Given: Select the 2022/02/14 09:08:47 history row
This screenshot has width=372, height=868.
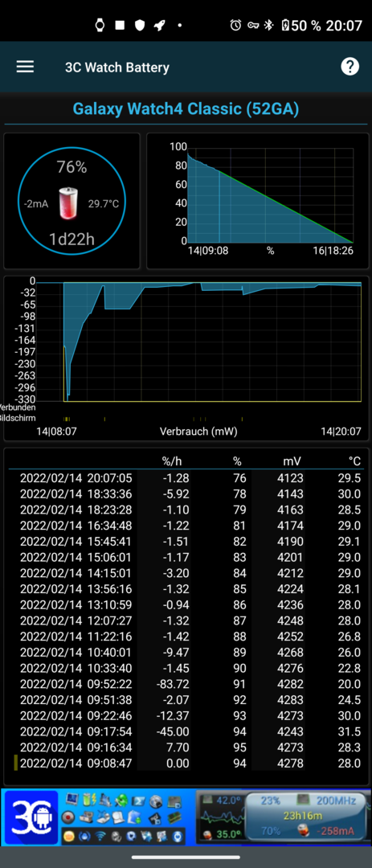Looking at the screenshot, I should click(x=186, y=764).
